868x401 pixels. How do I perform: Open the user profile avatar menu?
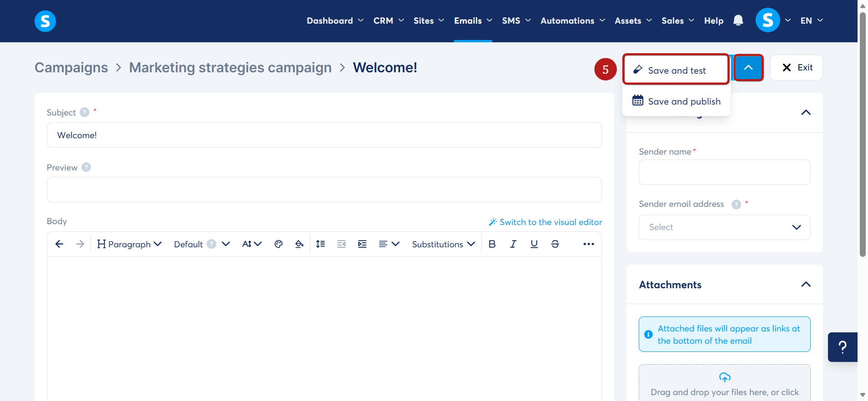pos(767,20)
